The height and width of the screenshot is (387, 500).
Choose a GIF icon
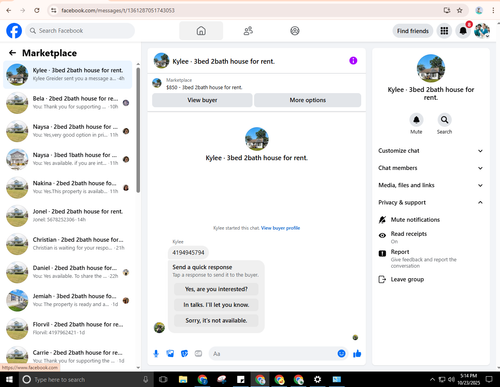pos(198,354)
